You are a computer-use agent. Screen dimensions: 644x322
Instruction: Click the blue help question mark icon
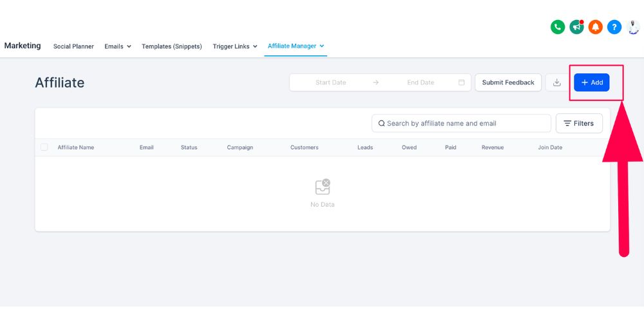(x=614, y=27)
